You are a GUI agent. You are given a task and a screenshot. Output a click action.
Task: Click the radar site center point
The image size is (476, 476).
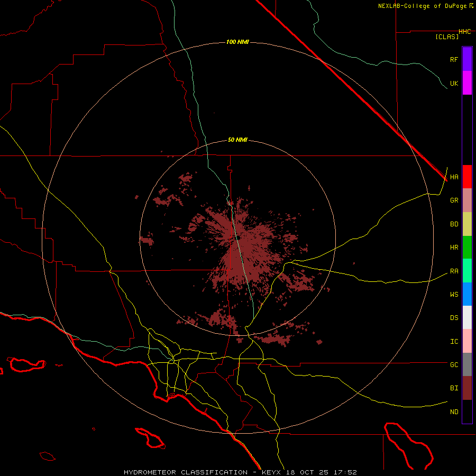(x=238, y=237)
